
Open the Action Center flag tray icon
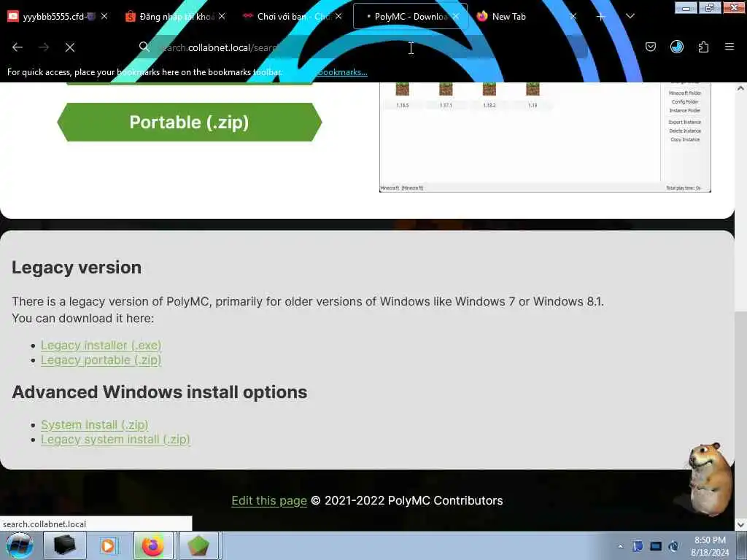point(638,546)
